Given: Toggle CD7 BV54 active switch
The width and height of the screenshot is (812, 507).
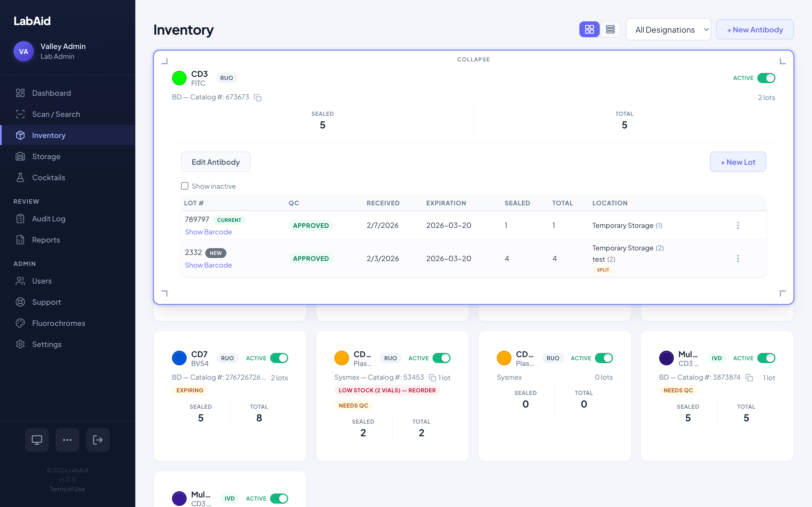Looking at the screenshot, I should (x=279, y=358).
